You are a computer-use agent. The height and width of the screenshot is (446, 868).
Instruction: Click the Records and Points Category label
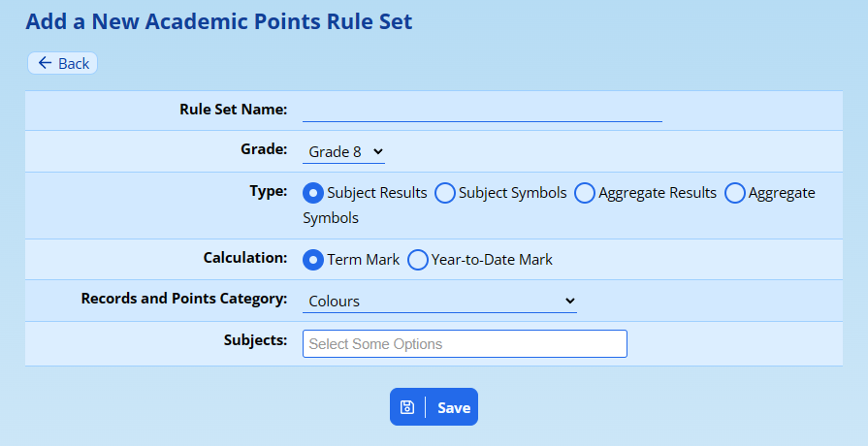click(x=184, y=299)
